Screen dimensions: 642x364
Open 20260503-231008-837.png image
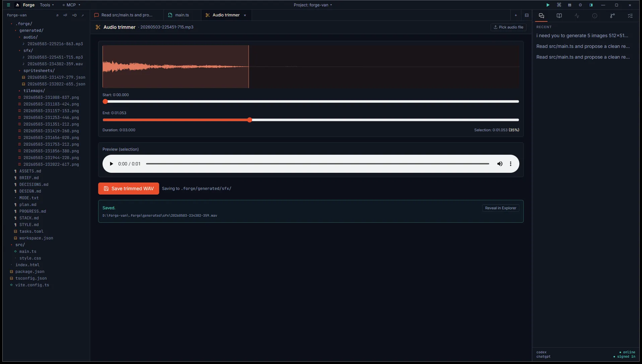51,97
